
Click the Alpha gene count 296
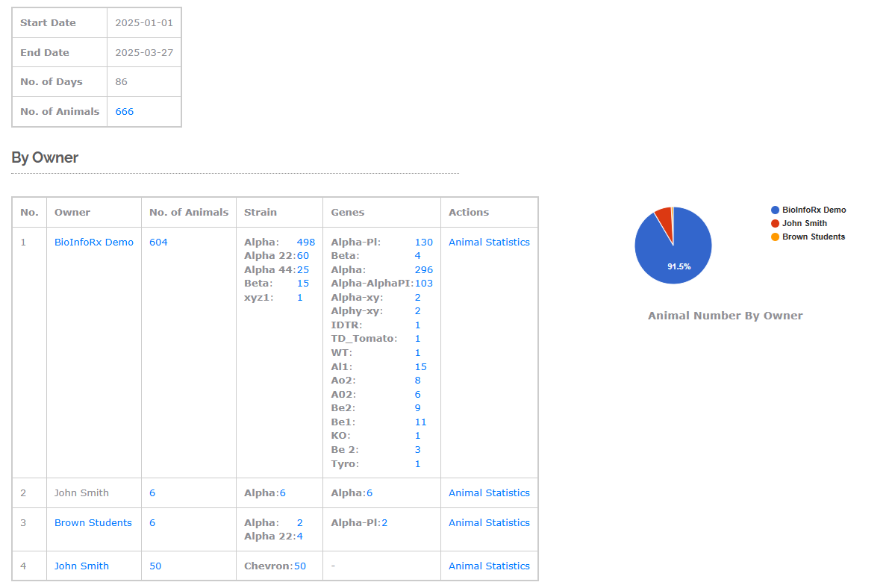click(423, 269)
